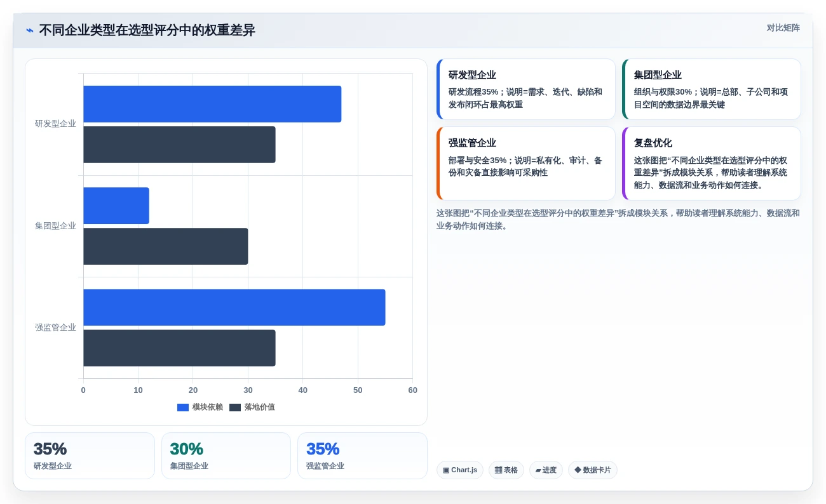The width and height of the screenshot is (826, 504).
Task: Click the text 研发流程35% in the first card
Action: click(x=473, y=92)
